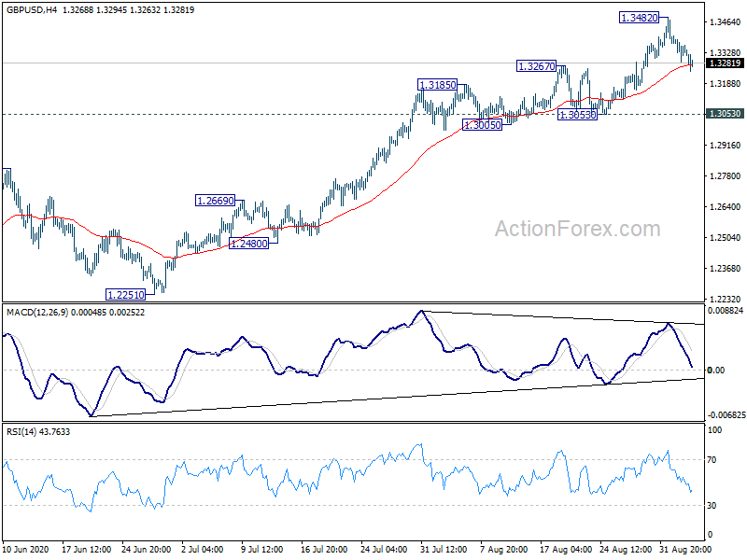The height and width of the screenshot is (560, 747).
Task: Click the 1.32670 price label
Action: [537, 66]
